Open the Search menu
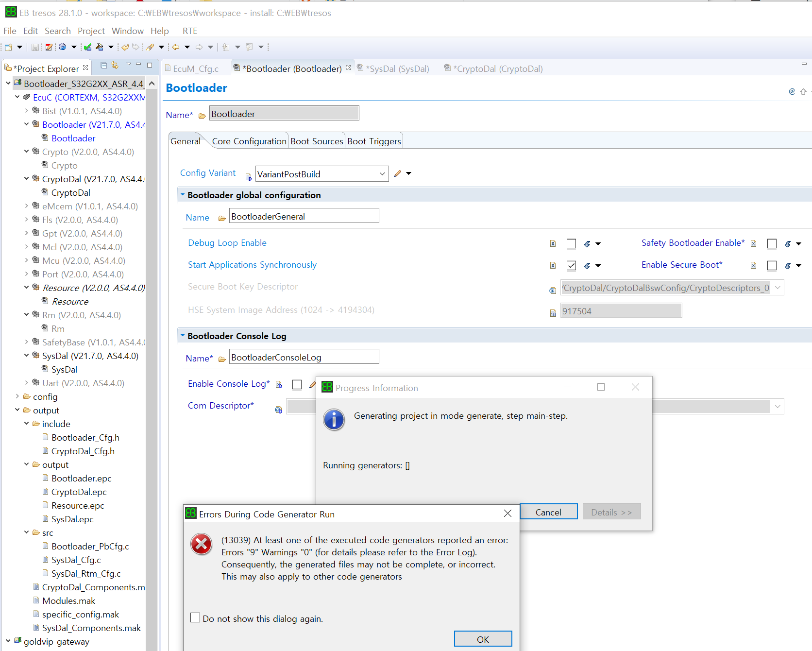Viewport: 812px width, 651px height. 57,31
